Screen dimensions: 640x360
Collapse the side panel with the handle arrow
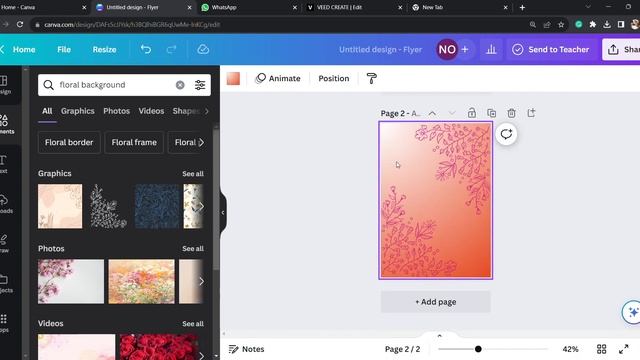[x=223, y=212]
